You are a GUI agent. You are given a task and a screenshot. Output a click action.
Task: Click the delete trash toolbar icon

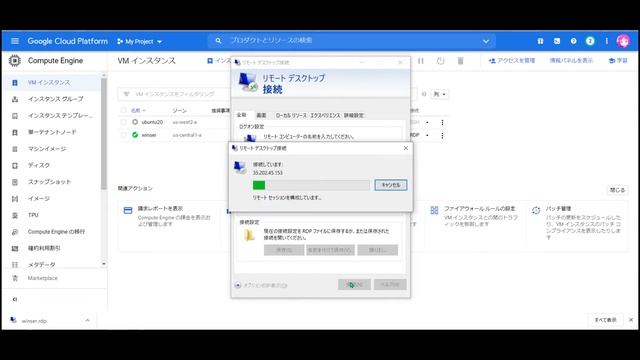click(x=460, y=61)
